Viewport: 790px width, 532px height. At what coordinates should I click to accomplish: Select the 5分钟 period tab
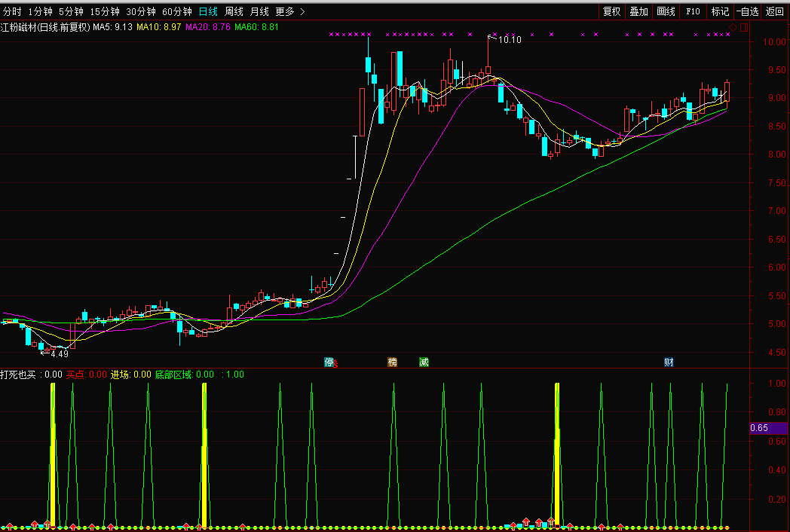(x=71, y=11)
